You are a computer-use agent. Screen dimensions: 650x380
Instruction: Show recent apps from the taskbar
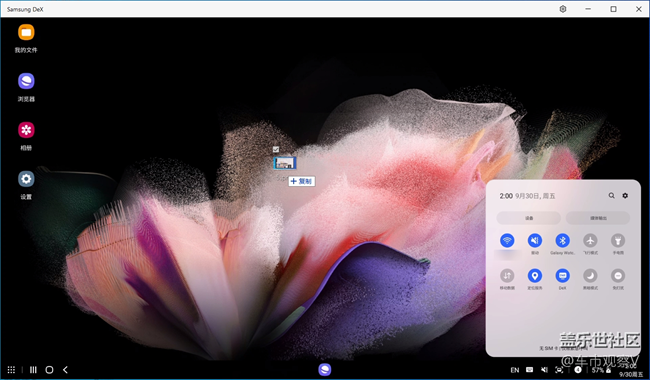coord(33,370)
